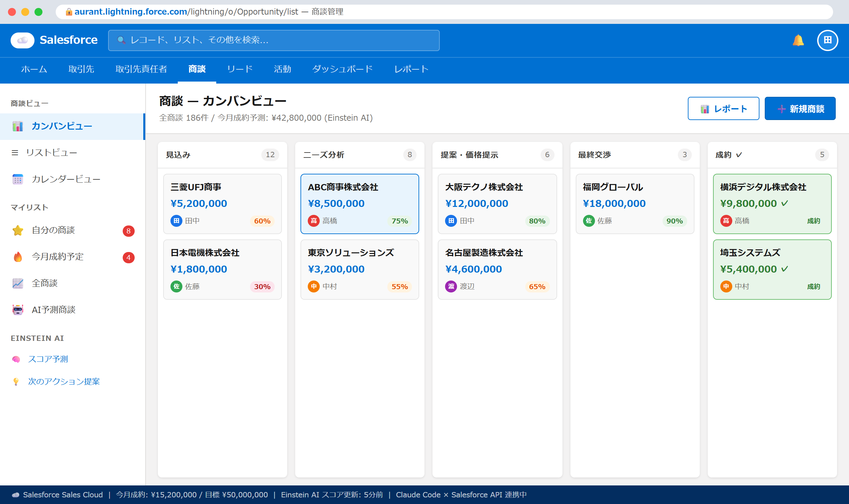This screenshot has height=504, width=849.
Task: Click the lock icon in address bar
Action: tap(69, 12)
